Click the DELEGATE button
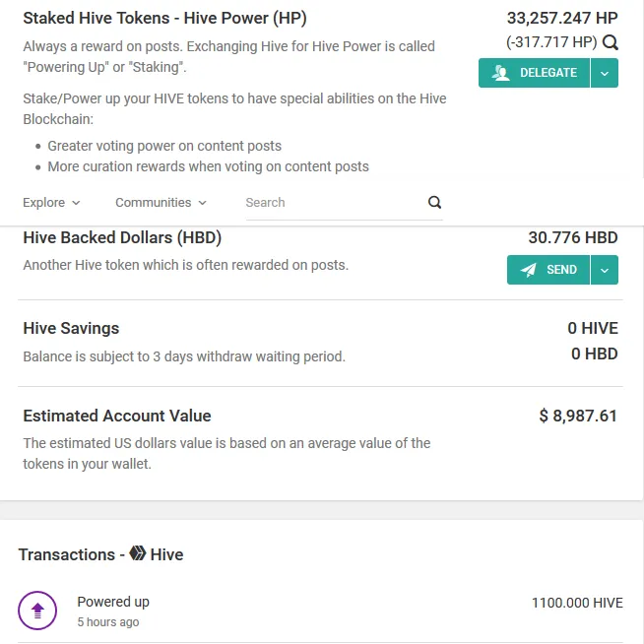 (534, 73)
